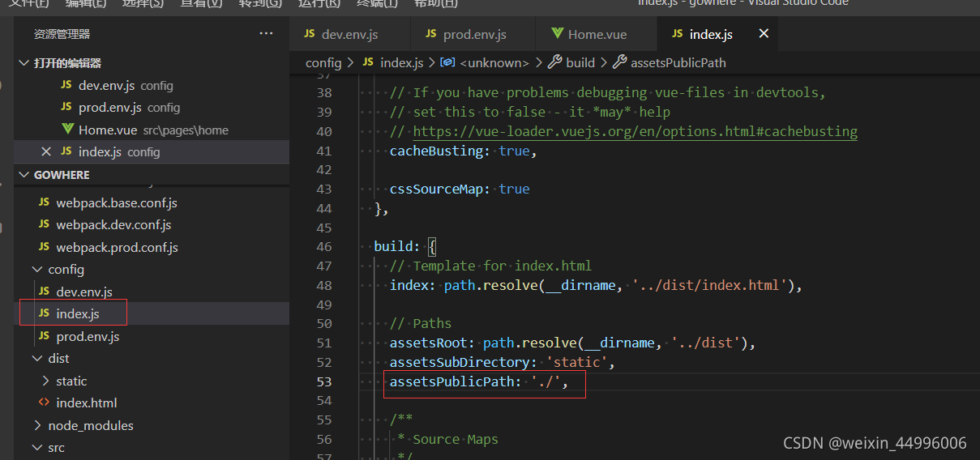Click JS icon of prod.env.js under config folder

point(44,336)
